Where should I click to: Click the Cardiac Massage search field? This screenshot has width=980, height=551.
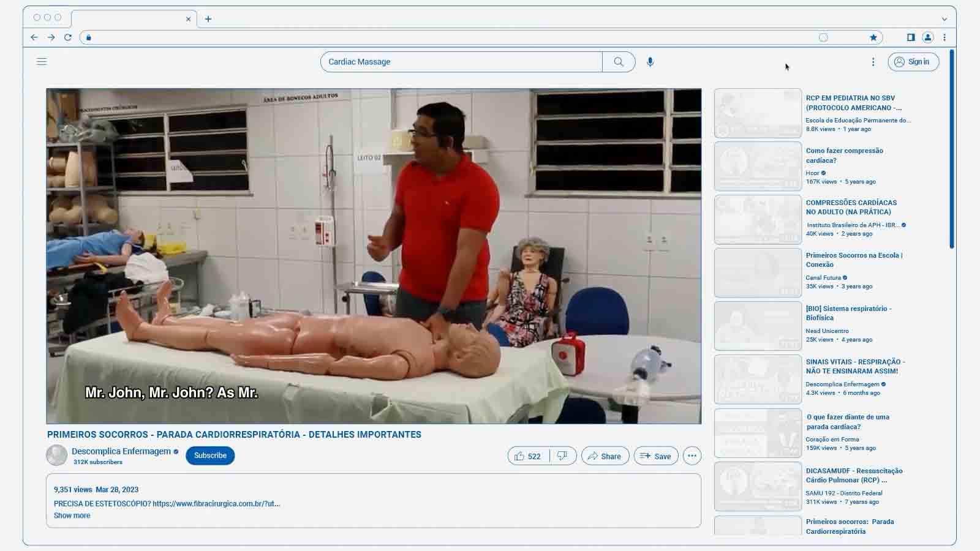461,62
